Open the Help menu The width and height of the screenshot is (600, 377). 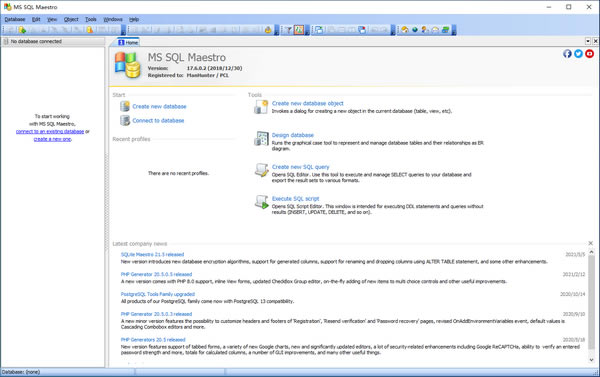tap(134, 19)
